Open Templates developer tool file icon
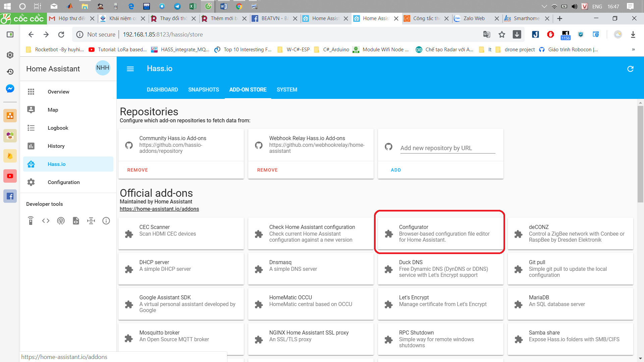 [76, 221]
